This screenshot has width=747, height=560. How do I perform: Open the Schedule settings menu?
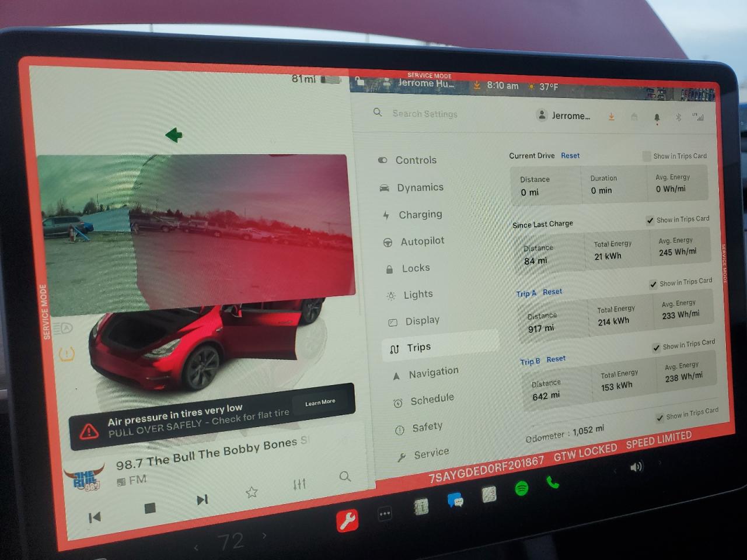point(424,400)
